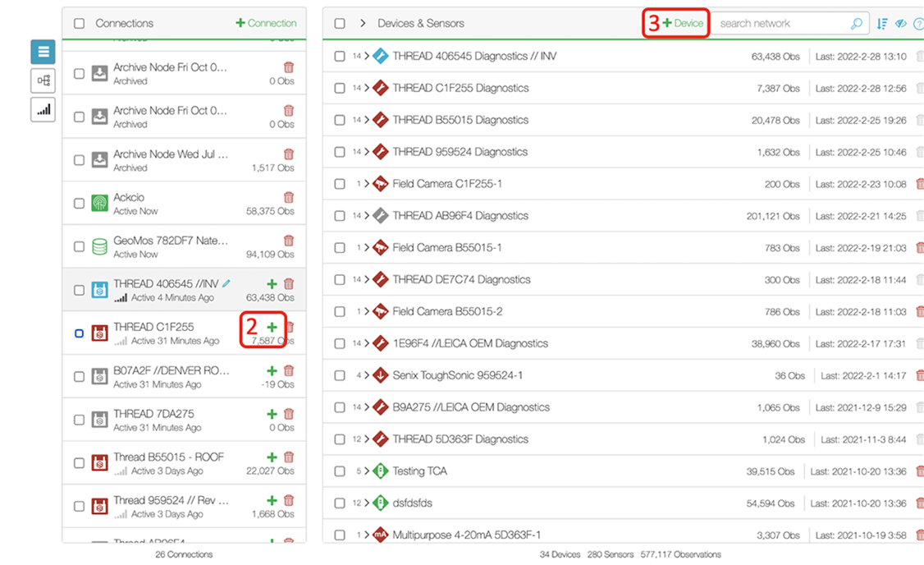Check the THREAD C1F255 Diagnostics device checkbox
924x565 pixels.
pyautogui.click(x=340, y=89)
